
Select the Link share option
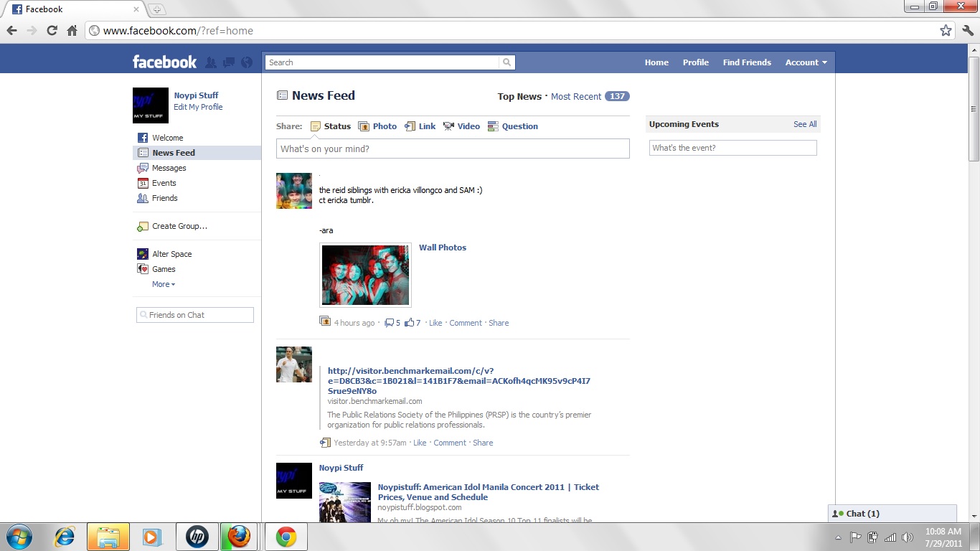420,126
